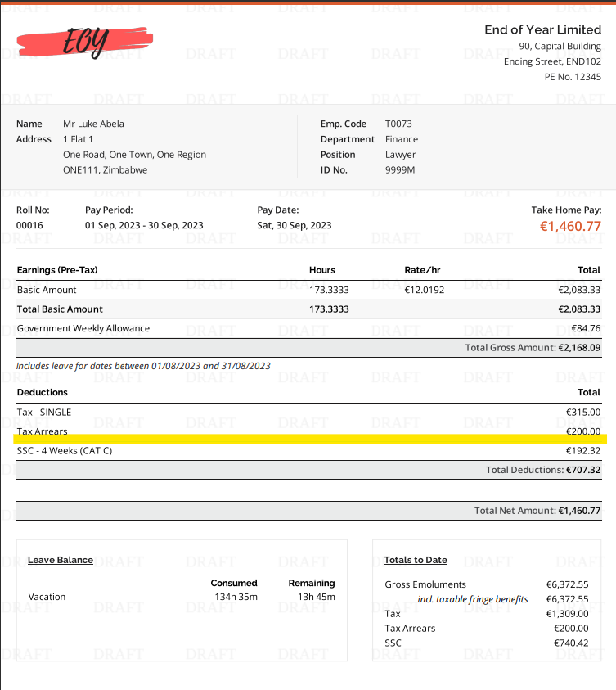Click the rate per hour '€12.0192'
Viewport: 616px width, 690px height.
[x=425, y=290]
